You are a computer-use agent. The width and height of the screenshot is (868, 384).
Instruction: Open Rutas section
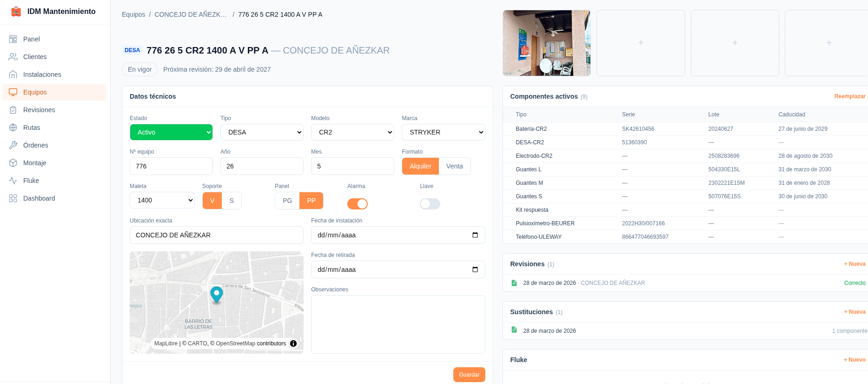coord(55,128)
